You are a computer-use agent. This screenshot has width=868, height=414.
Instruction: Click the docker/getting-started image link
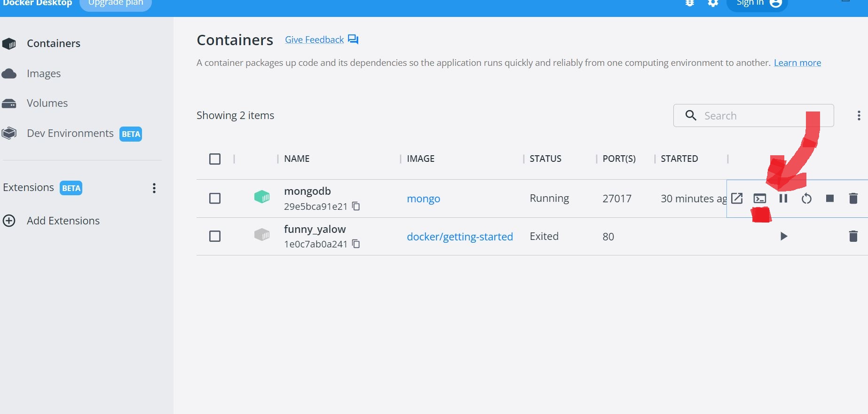459,237
